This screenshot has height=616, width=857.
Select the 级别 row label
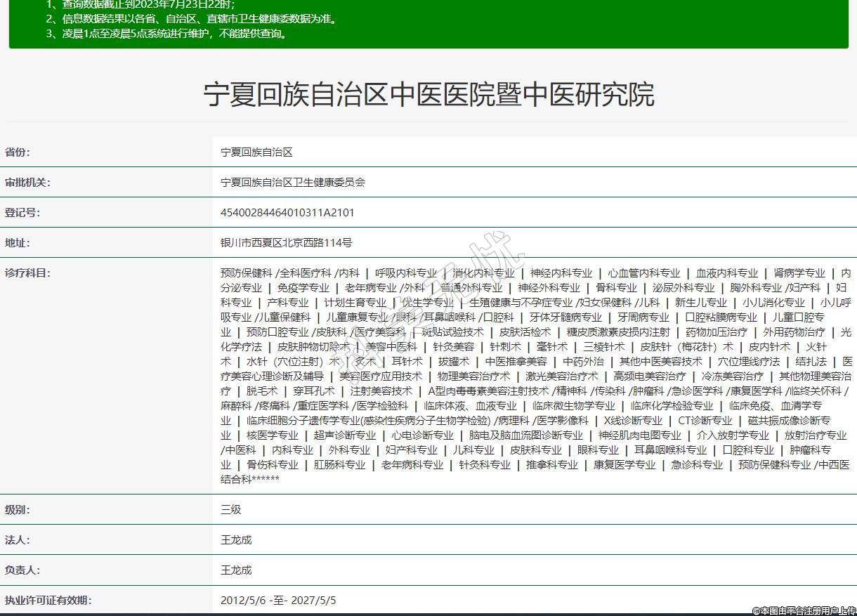[18, 510]
